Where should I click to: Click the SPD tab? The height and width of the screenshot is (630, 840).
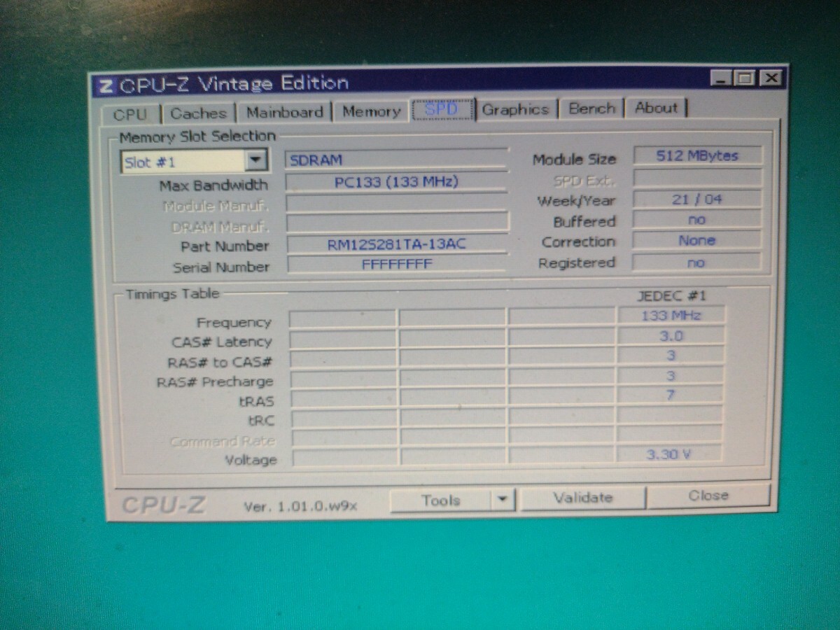point(442,109)
